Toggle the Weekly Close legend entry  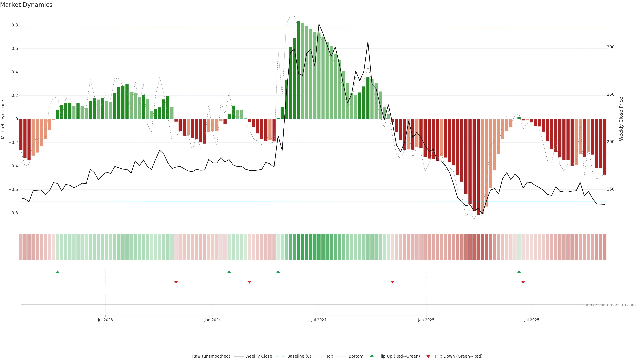click(x=258, y=356)
